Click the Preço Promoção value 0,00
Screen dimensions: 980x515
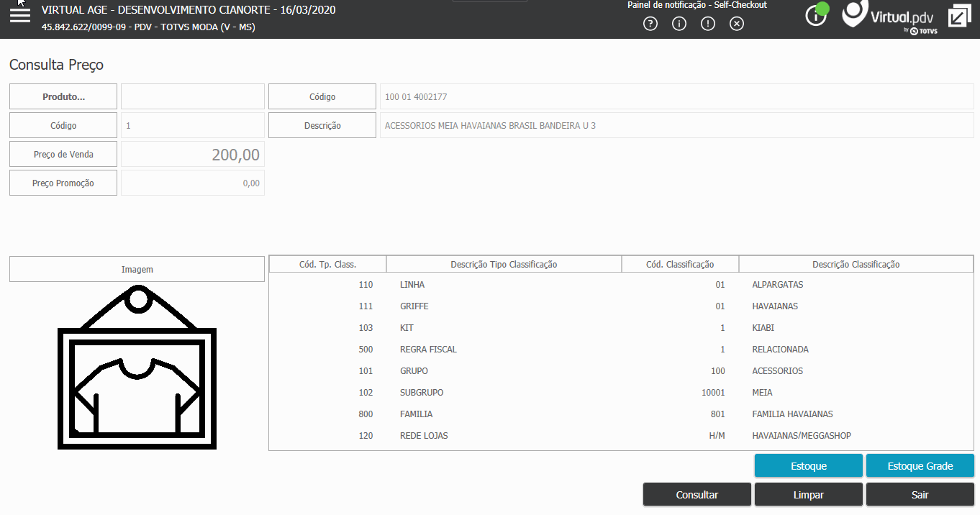click(193, 183)
